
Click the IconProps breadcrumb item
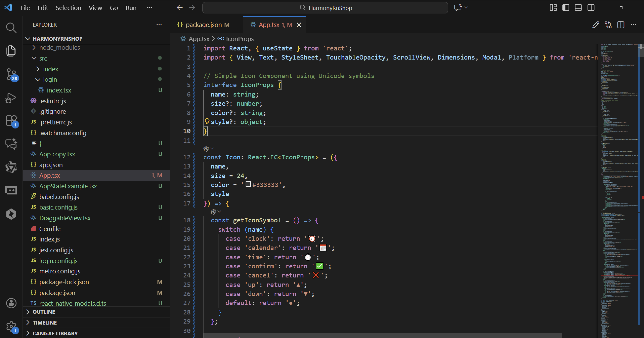tap(240, 39)
